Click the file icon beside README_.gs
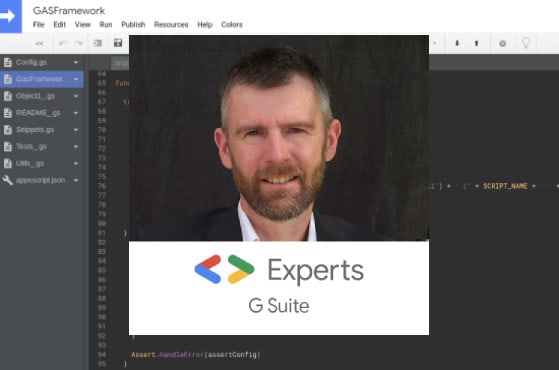The width and height of the screenshot is (559, 370). coord(7,113)
